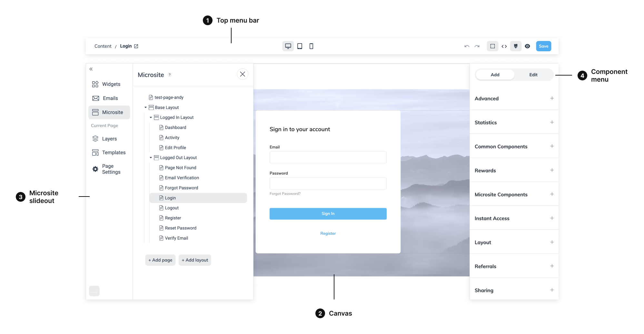Select Login page in tree

click(198, 198)
